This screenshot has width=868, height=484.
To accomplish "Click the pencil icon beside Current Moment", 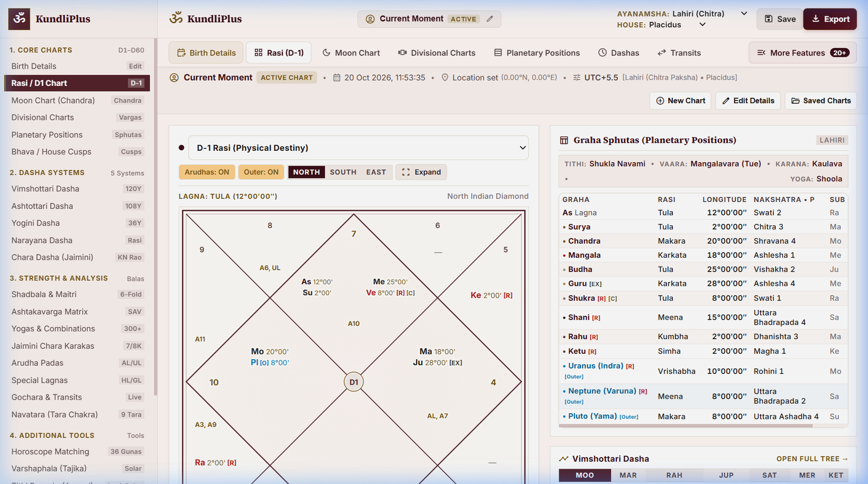I will [490, 19].
